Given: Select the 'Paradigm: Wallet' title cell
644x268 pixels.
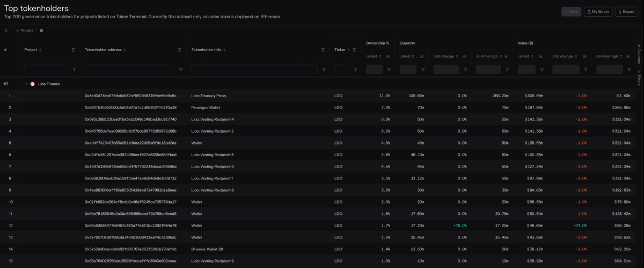Looking at the screenshot, I should pos(206,107).
